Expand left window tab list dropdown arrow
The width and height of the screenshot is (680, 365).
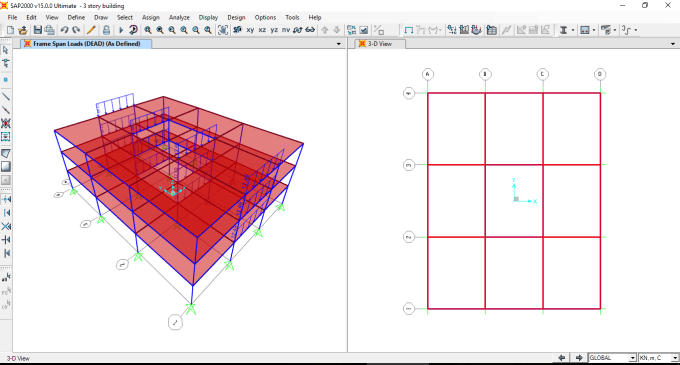339,44
